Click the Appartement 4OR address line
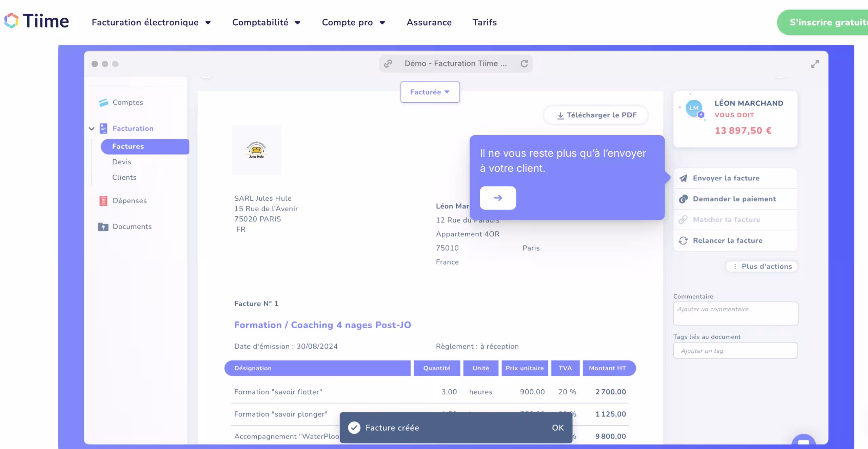The height and width of the screenshot is (449, 868). tap(468, 234)
